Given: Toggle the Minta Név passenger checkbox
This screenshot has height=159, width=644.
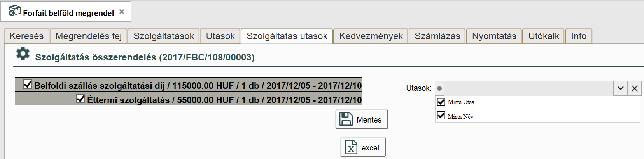Looking at the screenshot, I should (441, 116).
